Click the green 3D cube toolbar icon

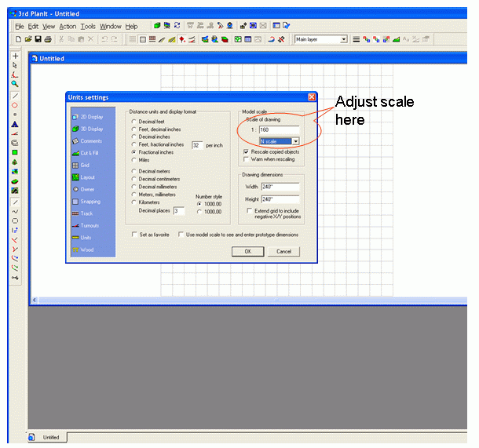[157, 26]
